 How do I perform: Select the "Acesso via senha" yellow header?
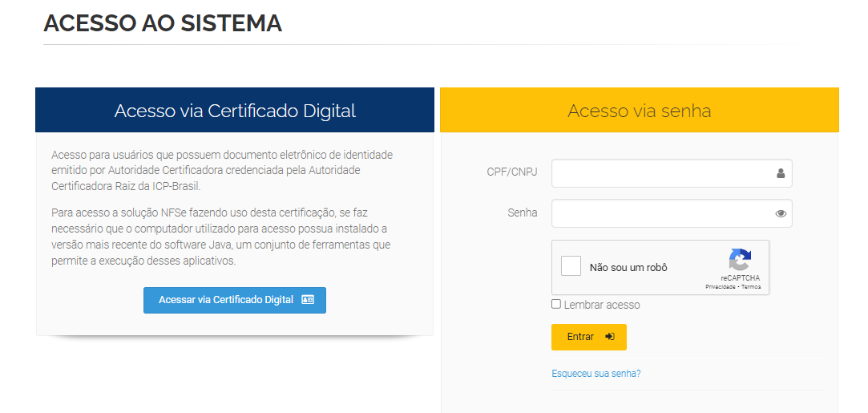pyautogui.click(x=640, y=110)
